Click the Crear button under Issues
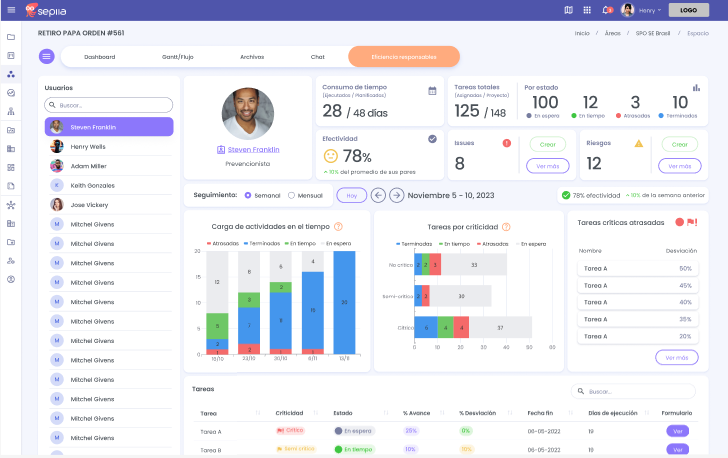The width and height of the screenshot is (728, 458). (x=547, y=144)
